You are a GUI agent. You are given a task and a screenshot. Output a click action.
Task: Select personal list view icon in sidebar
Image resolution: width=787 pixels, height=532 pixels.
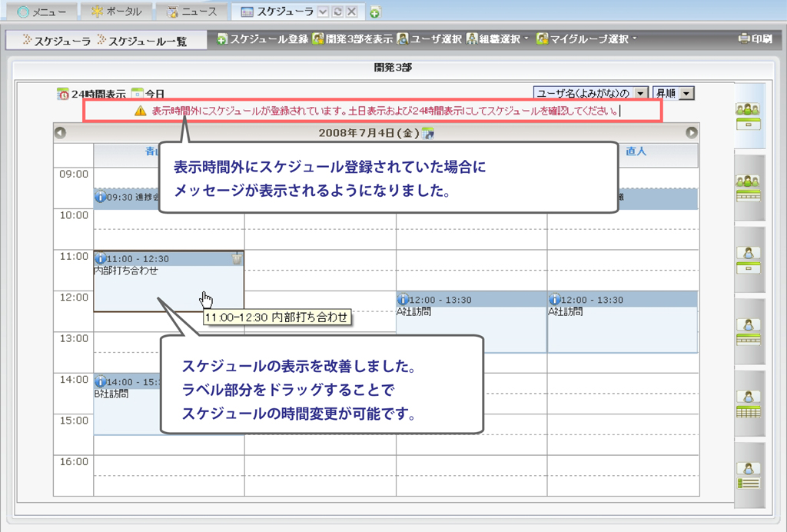pyautogui.click(x=749, y=476)
